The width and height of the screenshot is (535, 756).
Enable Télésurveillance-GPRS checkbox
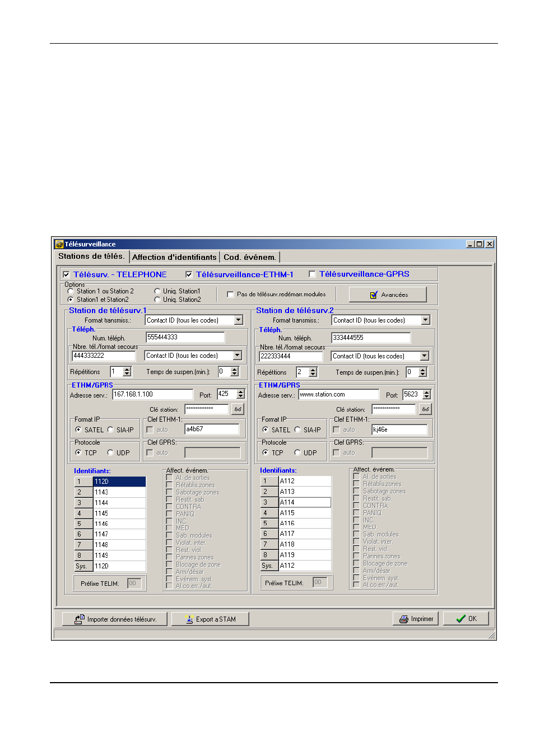coord(312,274)
